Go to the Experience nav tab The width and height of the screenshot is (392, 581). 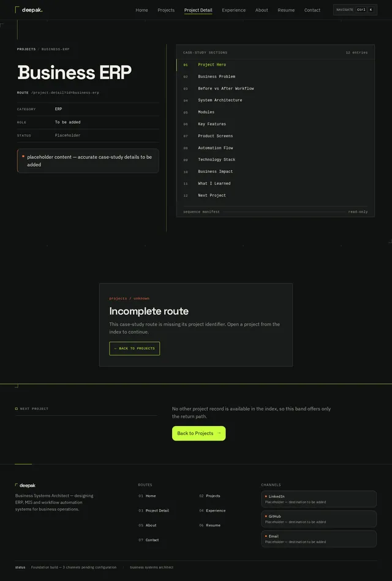pyautogui.click(x=233, y=10)
